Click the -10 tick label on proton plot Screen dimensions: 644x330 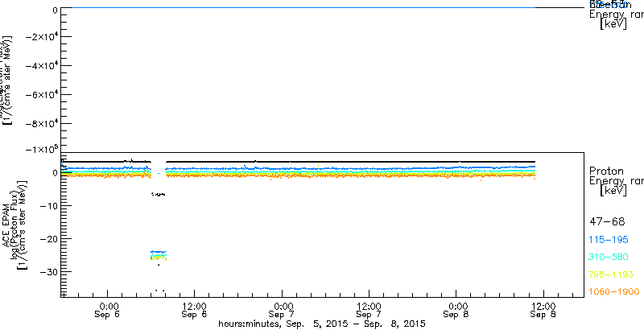[x=48, y=205]
